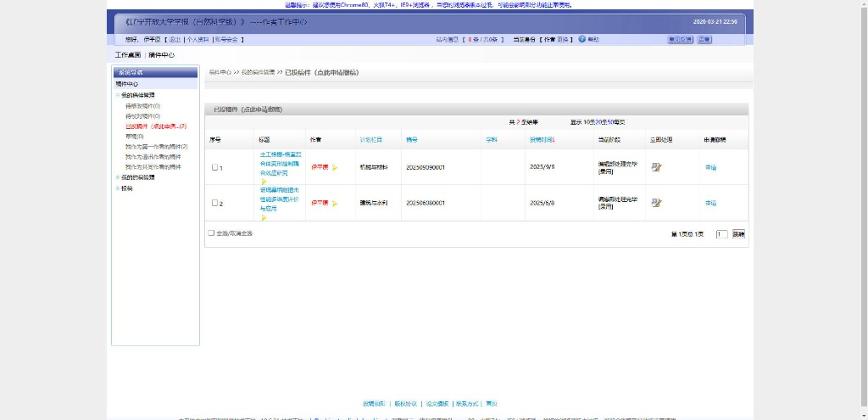This screenshot has width=868, height=420.
Task: Open the 稿件中心 tab
Action: pyautogui.click(x=161, y=55)
